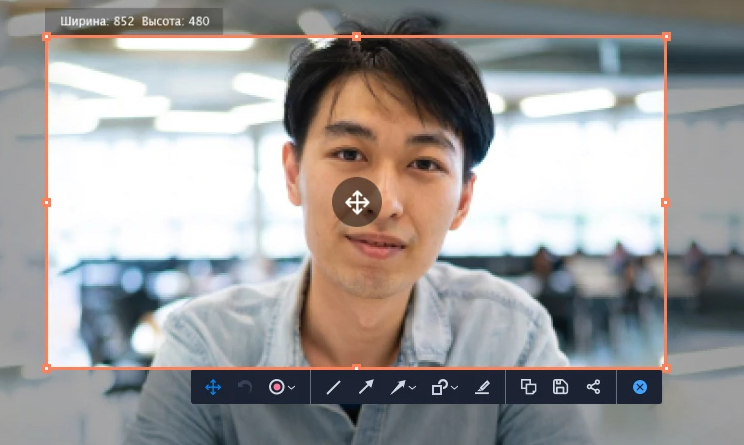Expand the color dropdown chevron
The width and height of the screenshot is (744, 445).
point(292,388)
